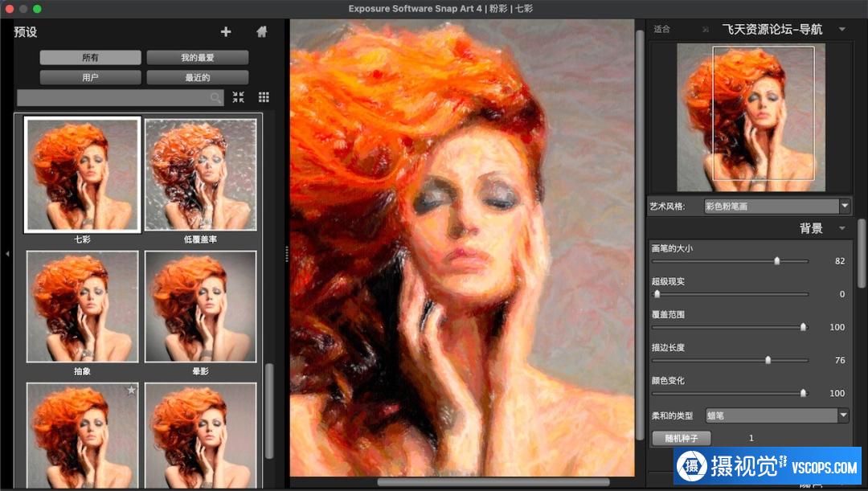Image resolution: width=868 pixels, height=491 pixels.
Task: Click the canvas horizontal scrollbar
Action: point(493,481)
